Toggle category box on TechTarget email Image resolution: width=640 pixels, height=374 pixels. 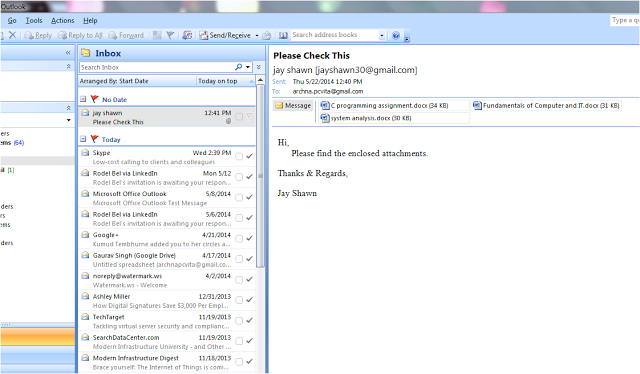coord(239,321)
